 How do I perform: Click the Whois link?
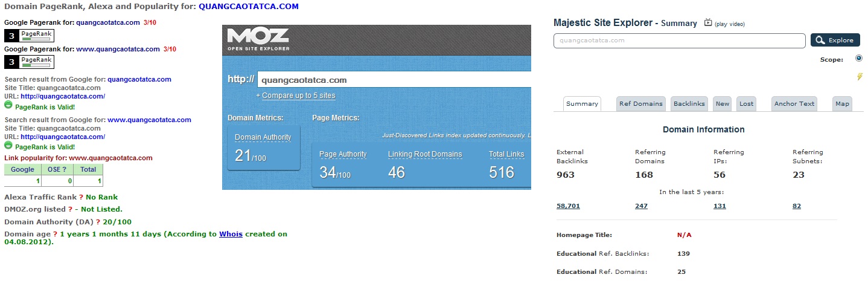point(231,234)
